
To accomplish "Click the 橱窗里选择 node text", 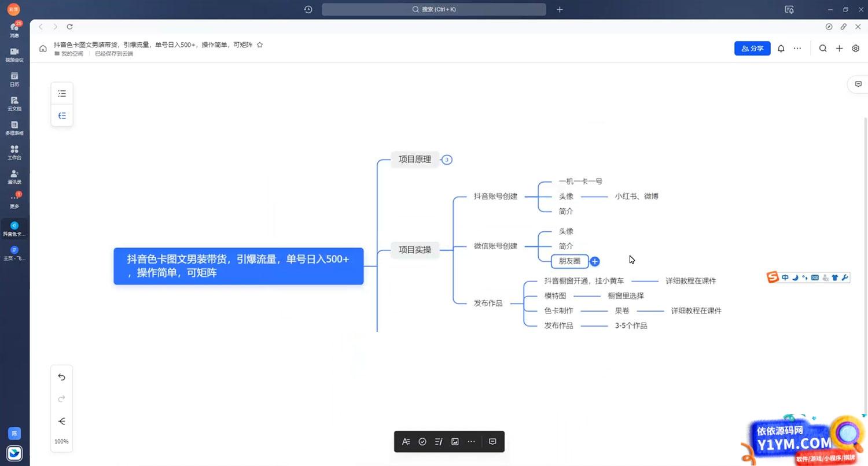I will 626,296.
